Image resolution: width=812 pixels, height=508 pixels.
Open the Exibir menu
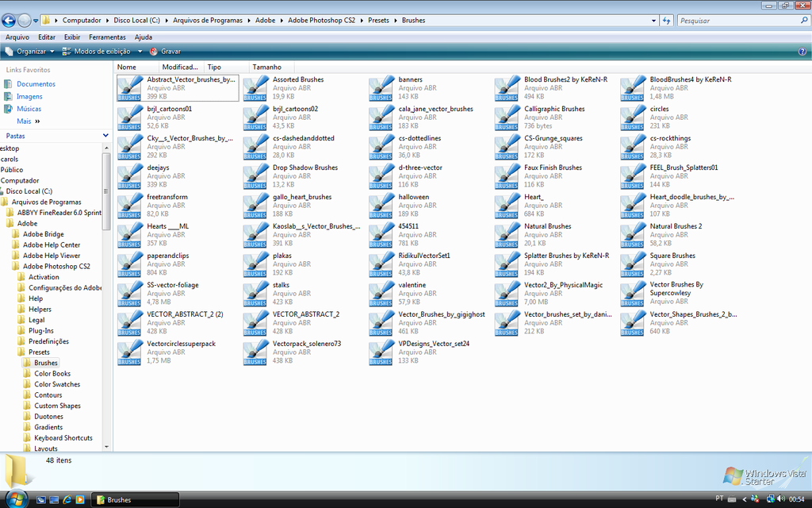72,37
